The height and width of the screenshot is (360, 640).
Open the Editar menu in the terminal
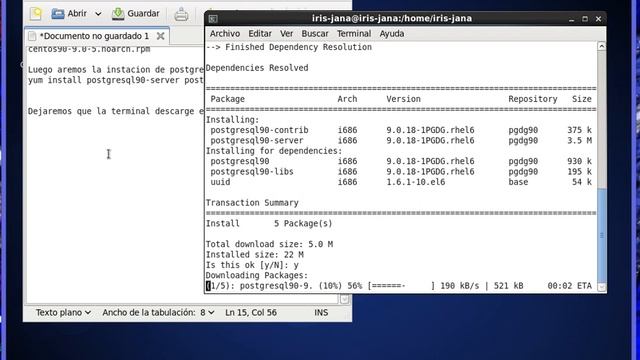(x=260, y=33)
